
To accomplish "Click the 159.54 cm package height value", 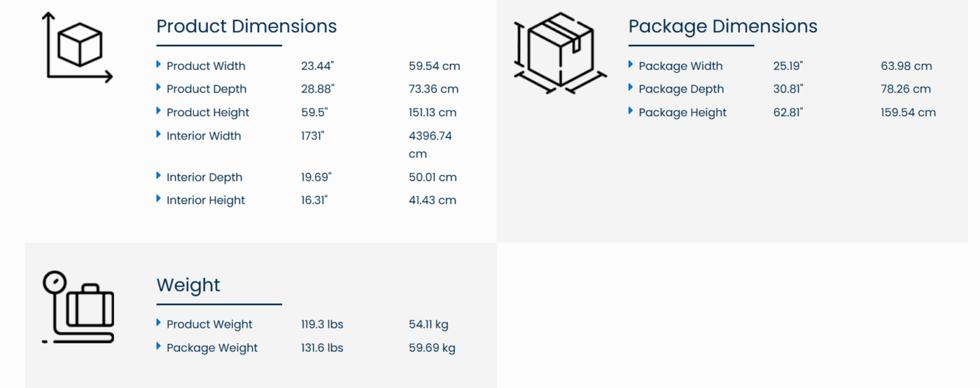I will coord(908,113).
